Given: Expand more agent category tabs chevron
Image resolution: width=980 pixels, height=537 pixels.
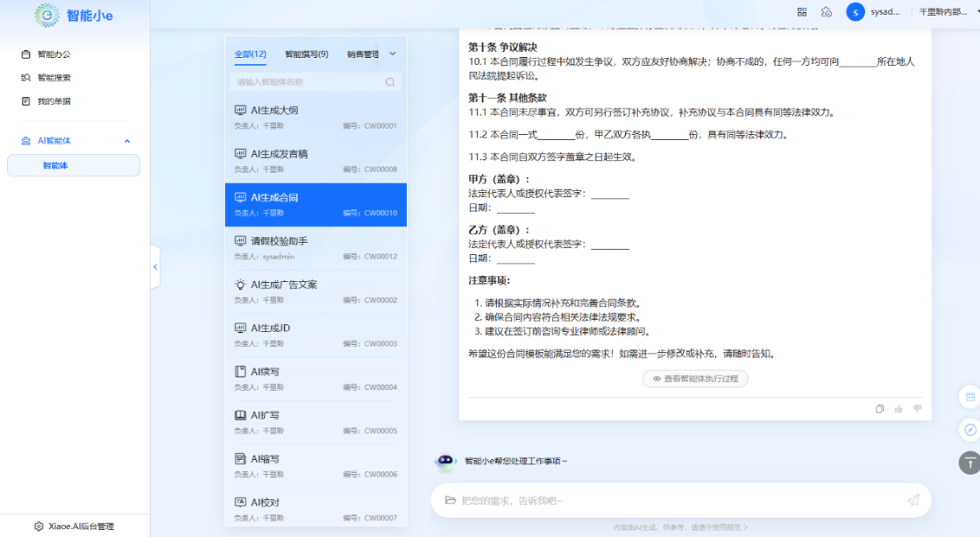Looking at the screenshot, I should (392, 54).
